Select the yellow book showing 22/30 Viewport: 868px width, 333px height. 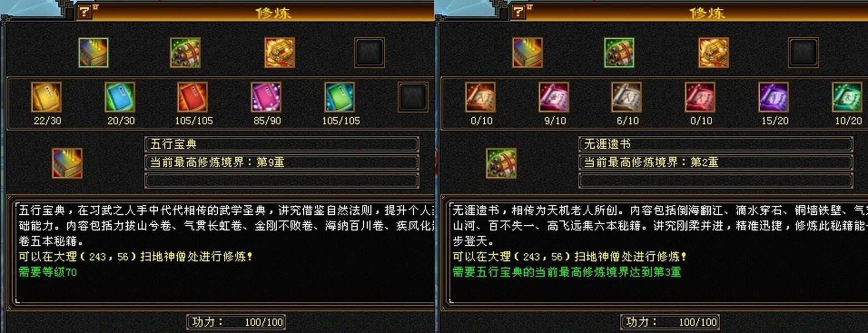pos(46,97)
